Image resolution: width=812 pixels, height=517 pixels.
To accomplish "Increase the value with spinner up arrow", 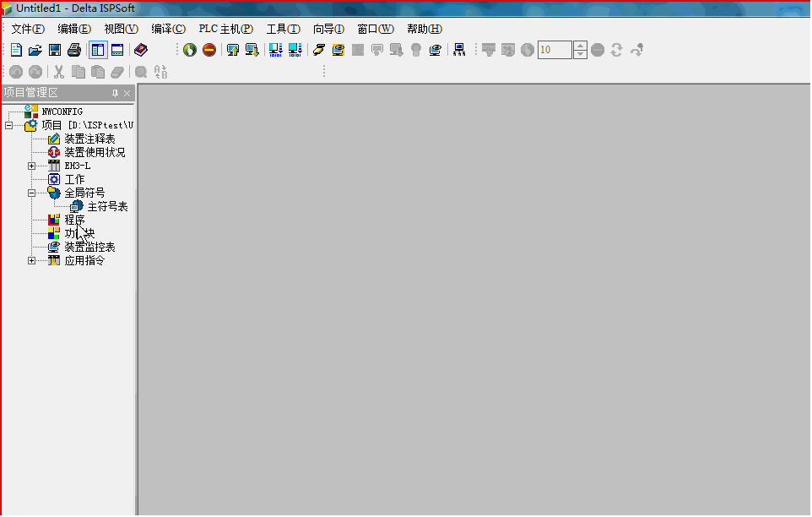I will click(x=580, y=46).
